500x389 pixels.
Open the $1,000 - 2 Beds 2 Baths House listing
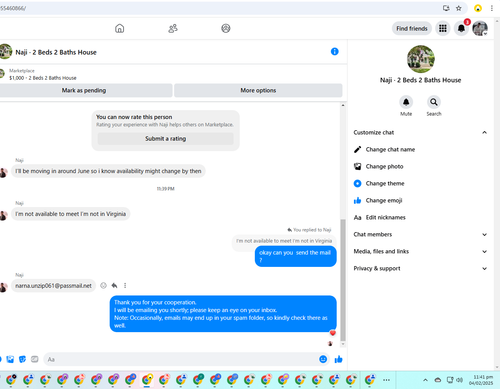click(x=43, y=78)
